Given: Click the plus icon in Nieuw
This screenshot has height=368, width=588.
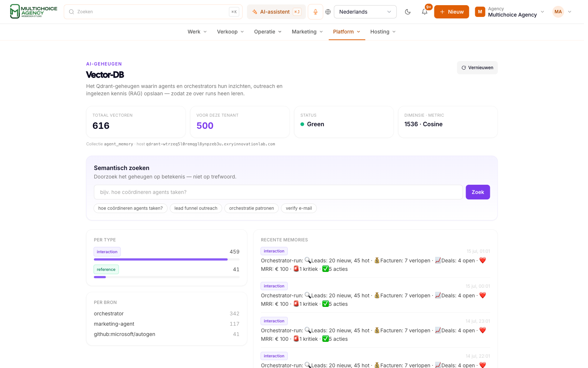Looking at the screenshot, I should (x=442, y=12).
